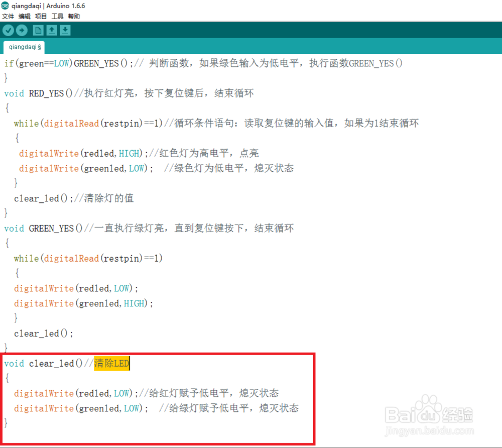The width and height of the screenshot is (502, 448).
Task: Verify the sketch using the checkmark icon
Action: point(8,30)
